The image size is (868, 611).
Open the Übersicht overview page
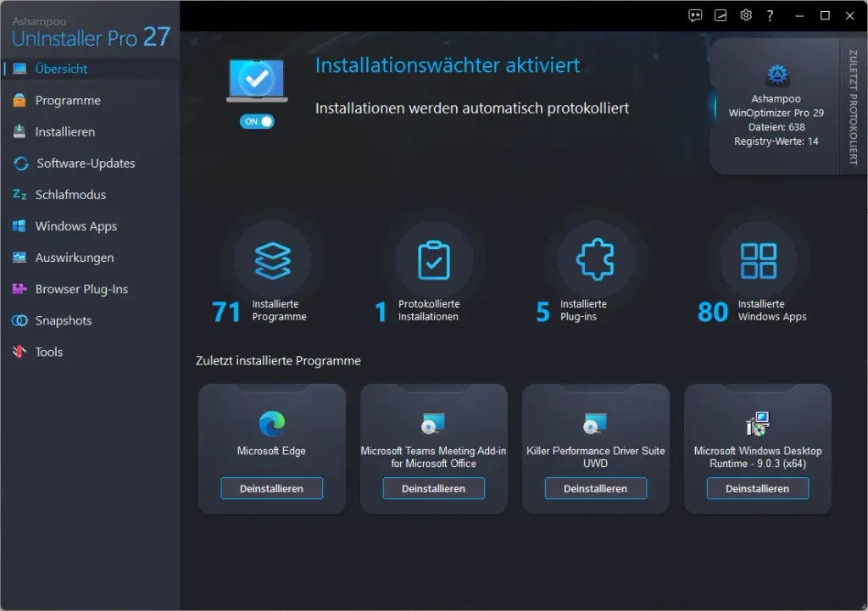pos(90,69)
